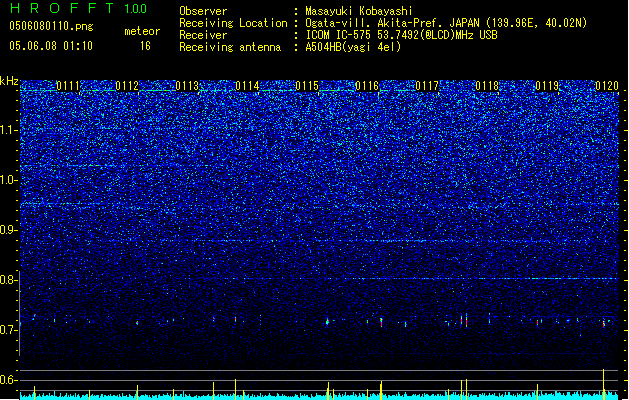The height and width of the screenshot is (400, 629).
Task: Click the HROFFT 1.0.0 title text
Action: (78, 8)
